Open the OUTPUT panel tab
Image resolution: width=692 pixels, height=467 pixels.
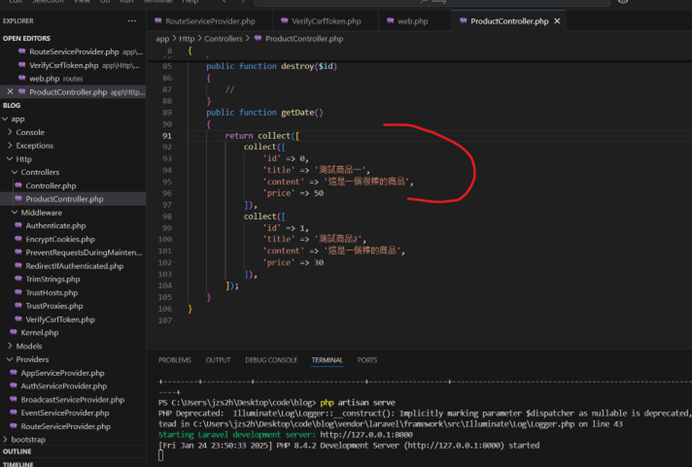pos(218,360)
